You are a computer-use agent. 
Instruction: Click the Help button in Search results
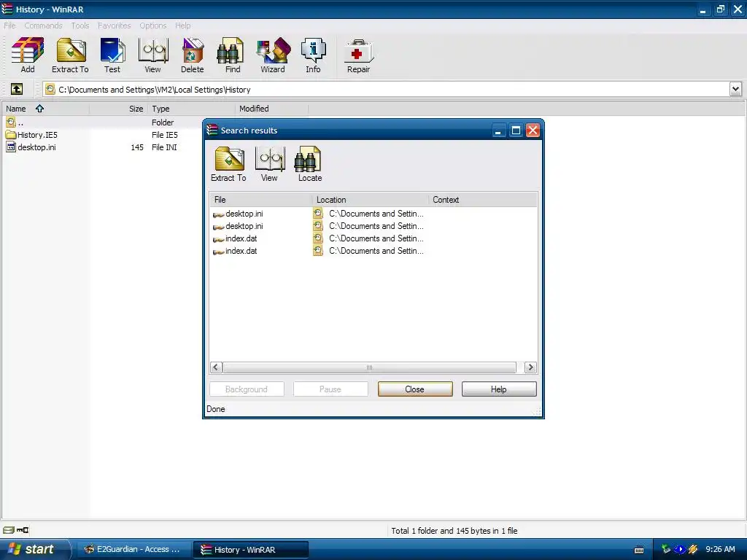[x=499, y=389]
